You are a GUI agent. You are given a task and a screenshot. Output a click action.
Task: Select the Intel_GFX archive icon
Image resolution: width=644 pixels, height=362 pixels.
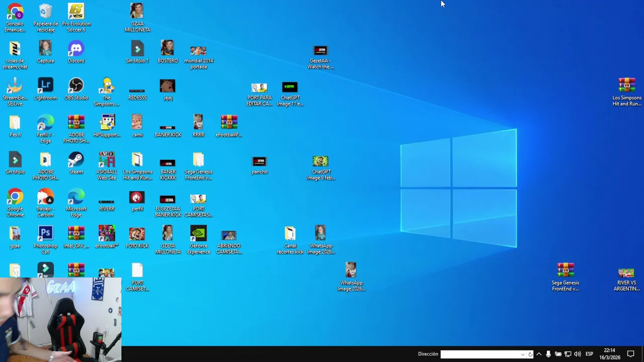(76, 237)
